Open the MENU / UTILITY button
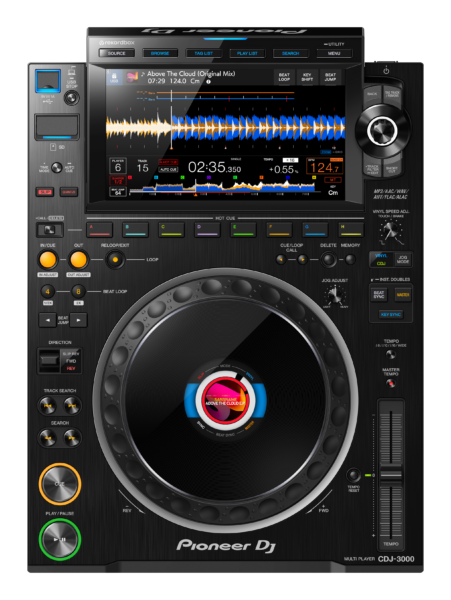The width and height of the screenshot is (451, 600). [x=334, y=53]
